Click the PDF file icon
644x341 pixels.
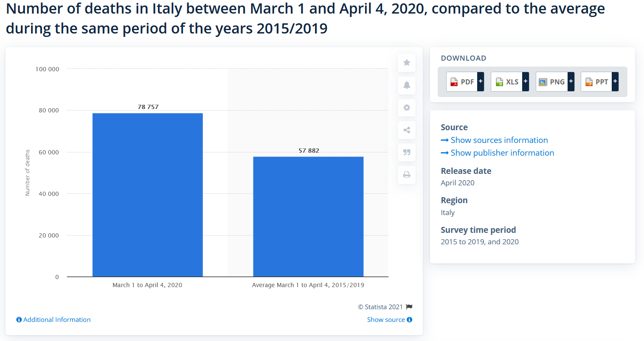(454, 82)
